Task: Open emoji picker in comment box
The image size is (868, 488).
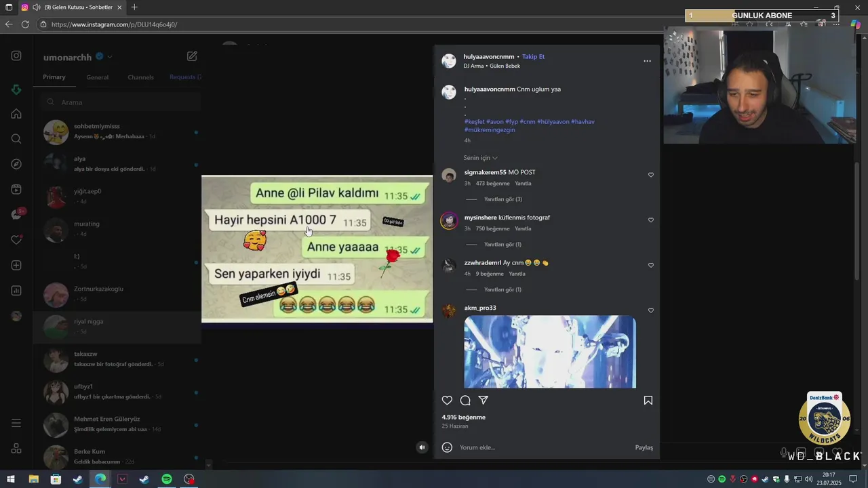Action: (x=447, y=447)
